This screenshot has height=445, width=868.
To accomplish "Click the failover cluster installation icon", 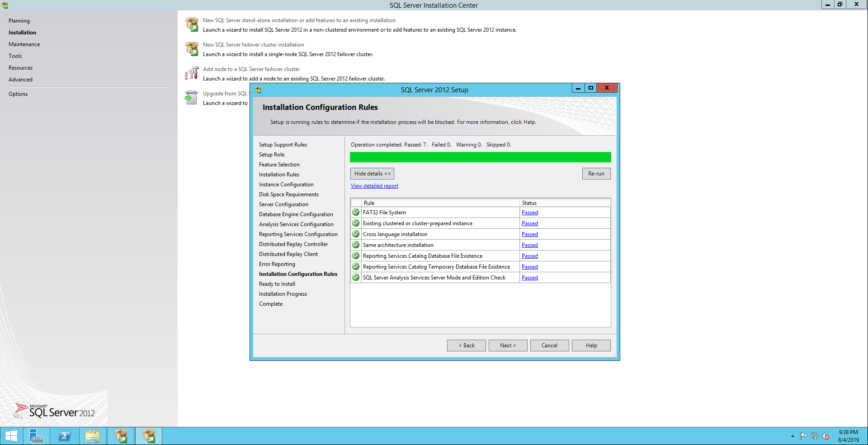I will (192, 49).
